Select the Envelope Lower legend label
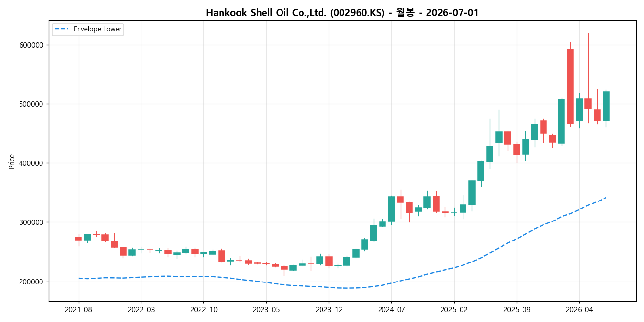Screen dimensions: 644x322 97,29
